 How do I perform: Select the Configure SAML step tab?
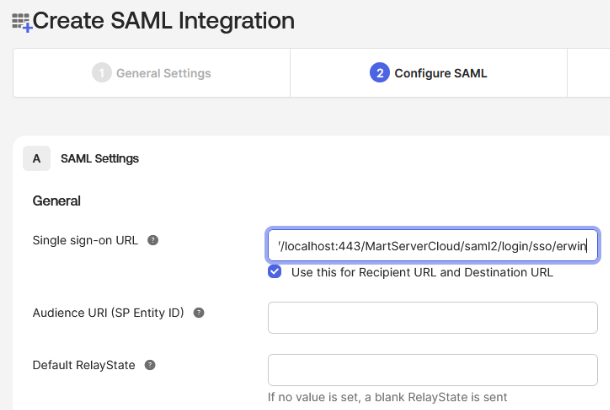pos(440,73)
